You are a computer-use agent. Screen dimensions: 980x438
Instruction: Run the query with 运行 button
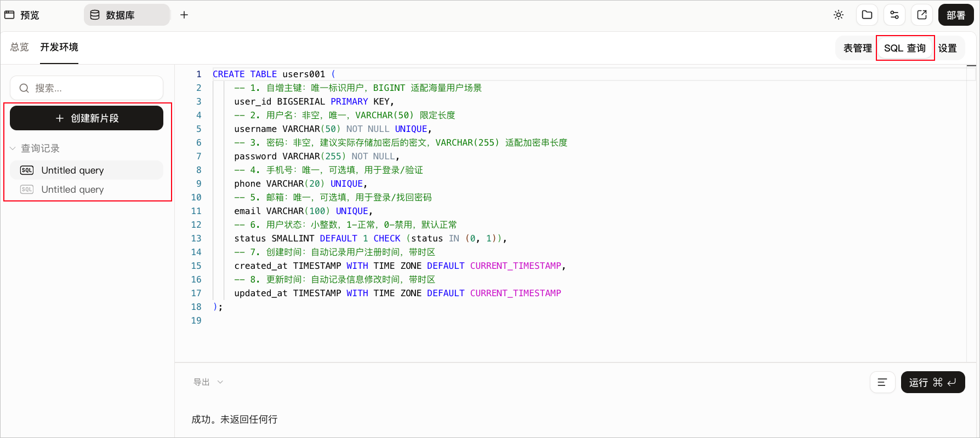(933, 382)
